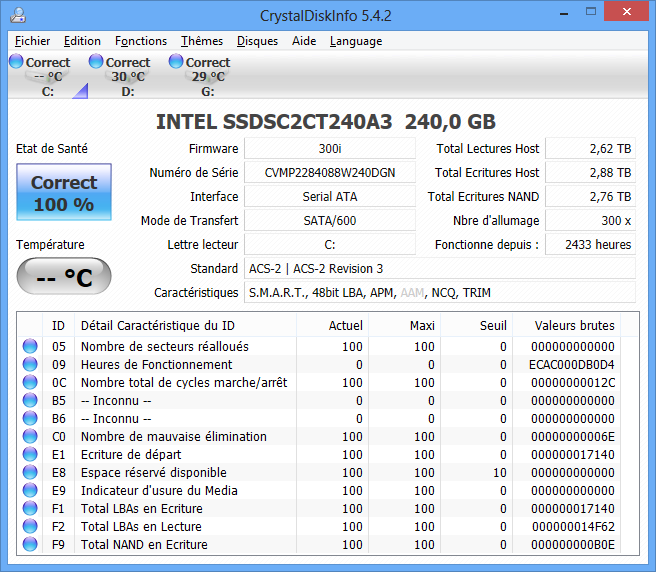Click status orb for Espace réservé disponible

pos(30,473)
